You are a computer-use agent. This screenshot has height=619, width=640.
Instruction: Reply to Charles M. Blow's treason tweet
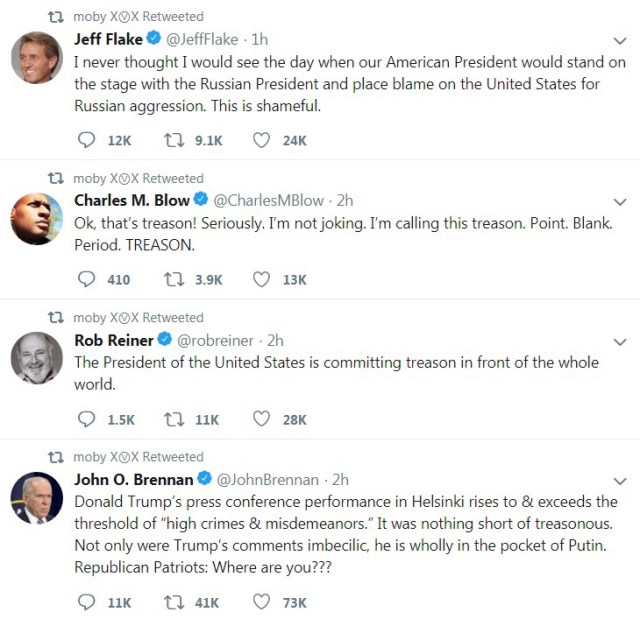[x=86, y=280]
